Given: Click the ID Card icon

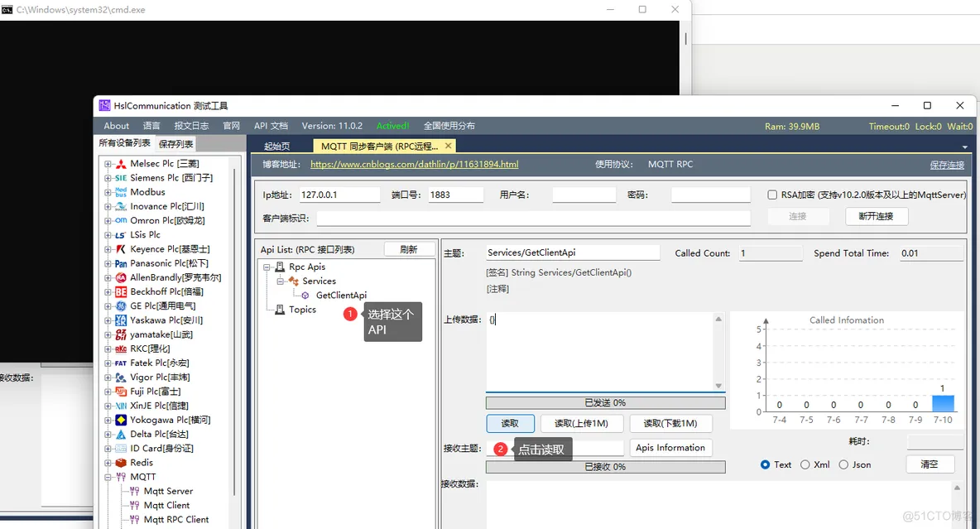Looking at the screenshot, I should click(x=121, y=449).
